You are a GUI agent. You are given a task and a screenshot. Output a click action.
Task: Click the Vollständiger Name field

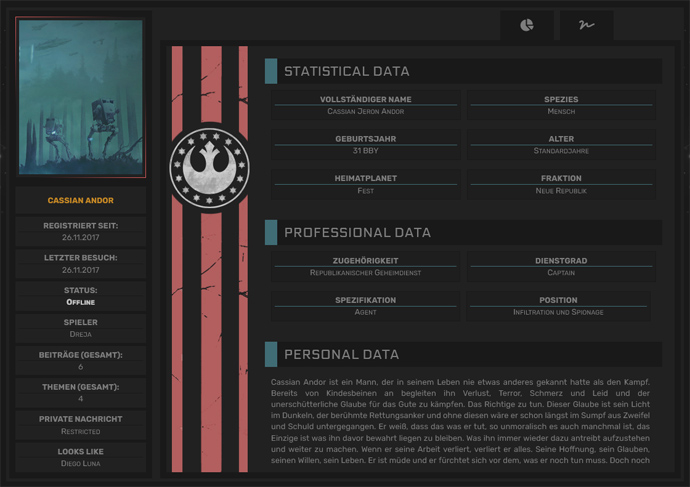[365, 106]
